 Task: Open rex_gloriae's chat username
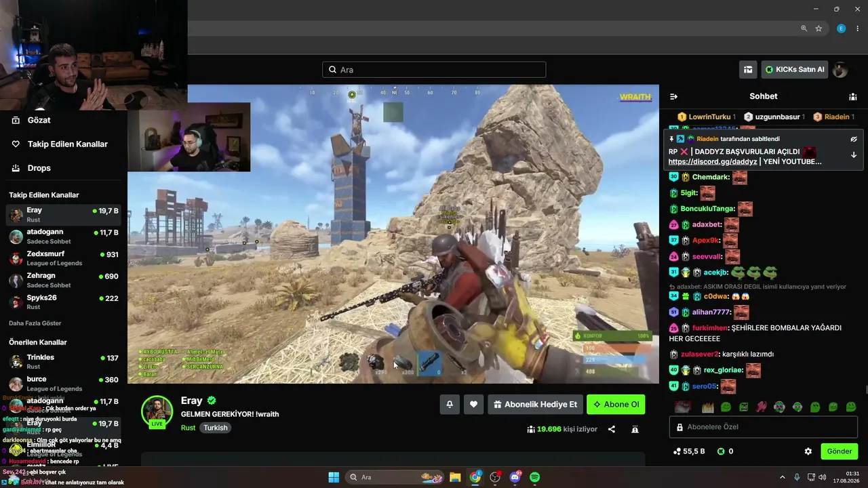[723, 370]
